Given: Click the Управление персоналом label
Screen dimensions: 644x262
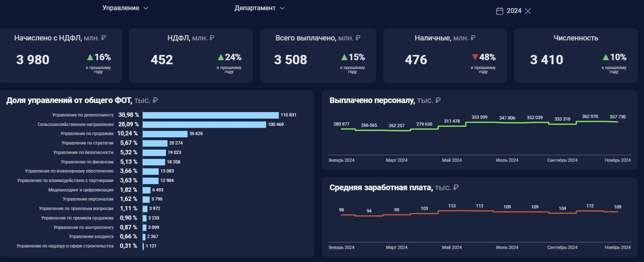Looking at the screenshot, I should [88, 199].
